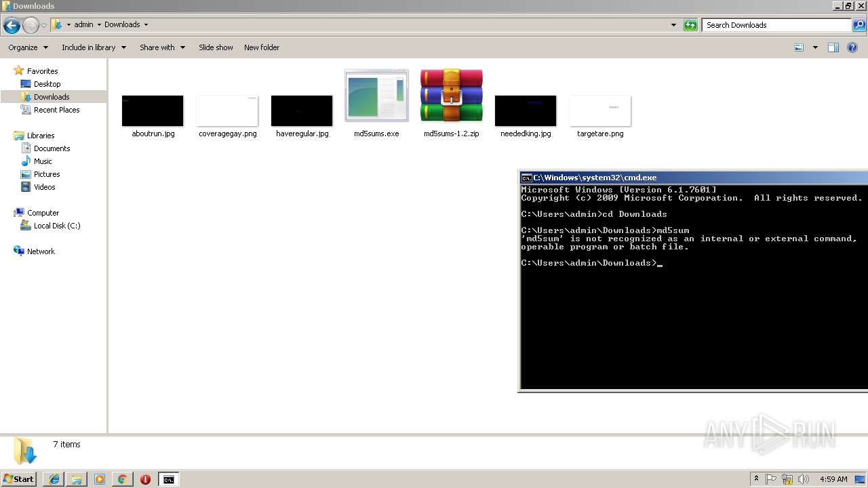Select the targetare.png thumbnail
Viewport: 868px width, 488px height.
pos(600,110)
